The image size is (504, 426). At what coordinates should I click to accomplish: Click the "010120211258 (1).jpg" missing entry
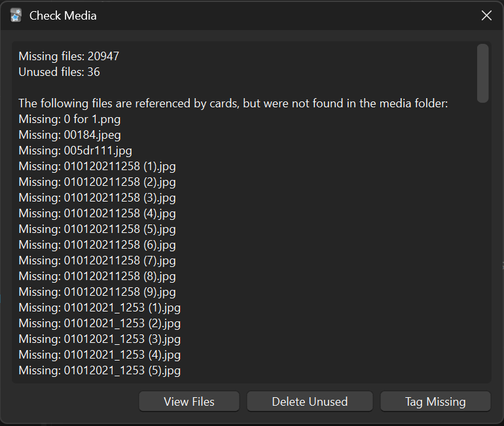tap(97, 166)
